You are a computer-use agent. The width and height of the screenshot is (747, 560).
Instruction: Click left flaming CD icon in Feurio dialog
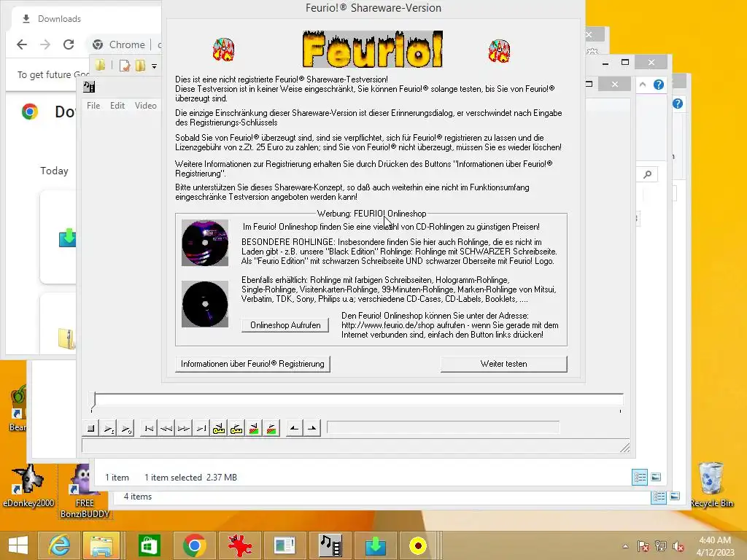click(x=223, y=50)
